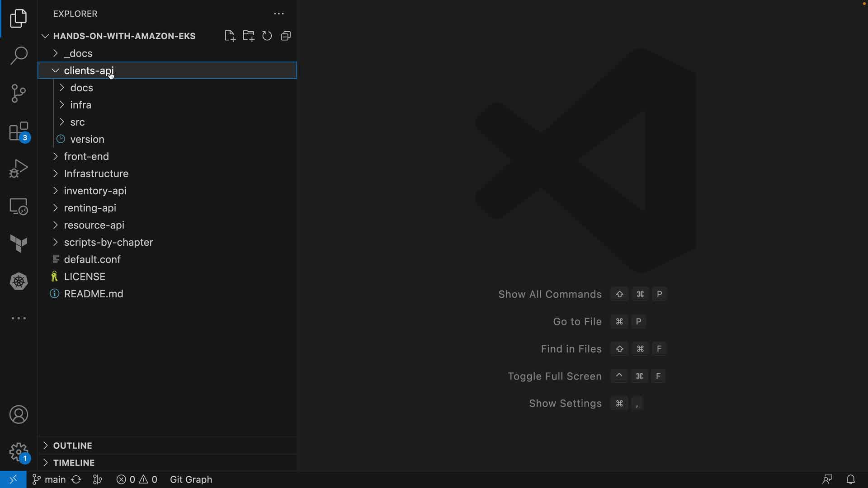Refresh the explorer file tree
This screenshot has width=868, height=488.
pos(267,36)
